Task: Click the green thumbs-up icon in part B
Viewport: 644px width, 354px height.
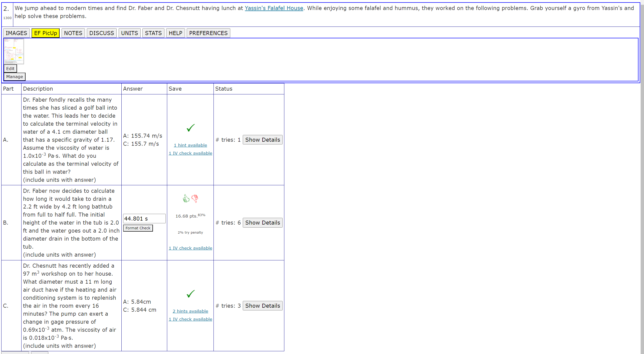Action: point(186,199)
